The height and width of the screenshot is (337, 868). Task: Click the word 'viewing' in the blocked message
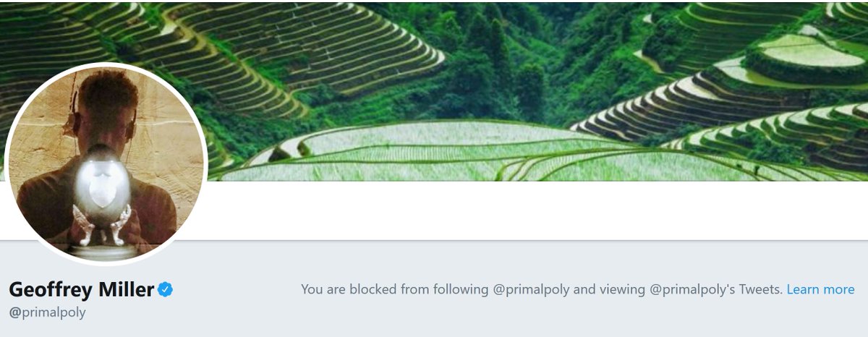coord(622,290)
